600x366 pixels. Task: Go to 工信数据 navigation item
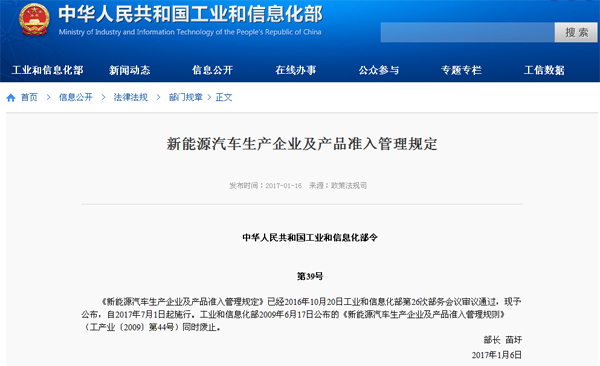(x=544, y=70)
